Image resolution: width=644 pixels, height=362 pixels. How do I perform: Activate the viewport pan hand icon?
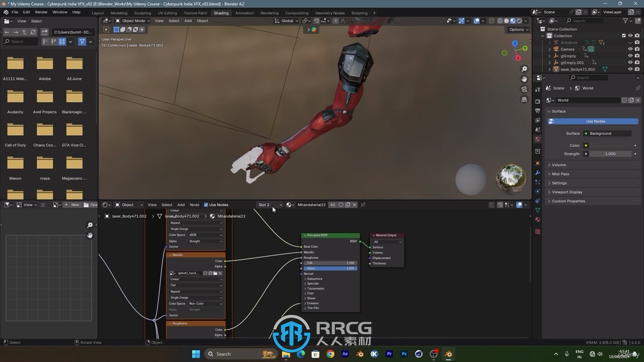click(524, 79)
